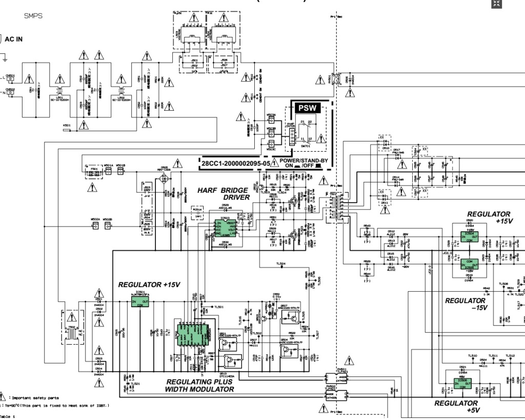The height and width of the screenshot is (420, 525).
Task: Click the AC IN label
Action: coord(14,39)
